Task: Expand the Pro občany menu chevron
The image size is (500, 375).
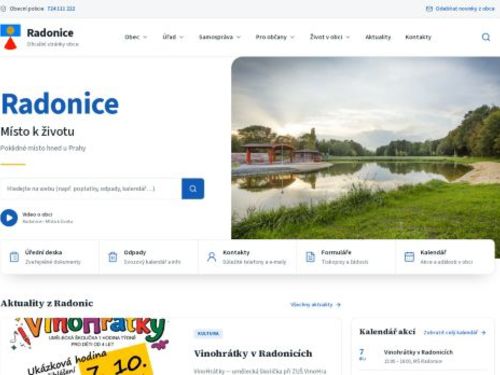Action: click(x=292, y=37)
